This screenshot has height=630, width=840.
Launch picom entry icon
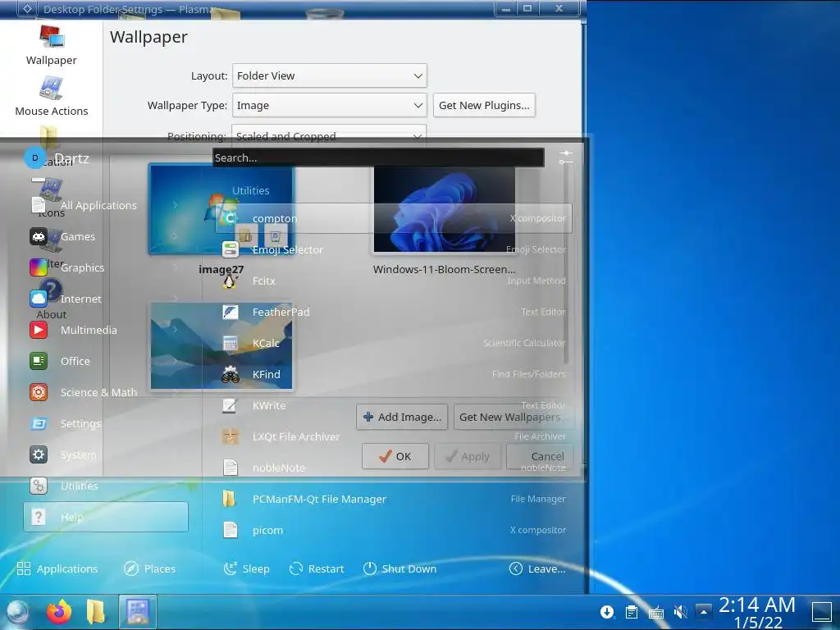(x=231, y=530)
